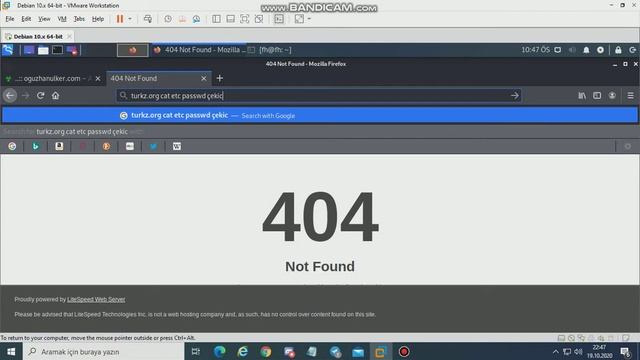
Task: Open the snapshot manager
Action: (x=196, y=19)
